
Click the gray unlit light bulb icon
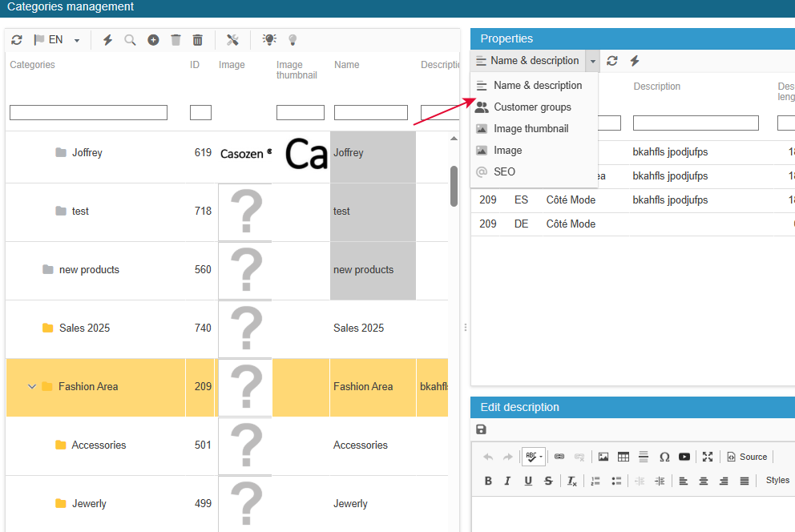pos(293,40)
